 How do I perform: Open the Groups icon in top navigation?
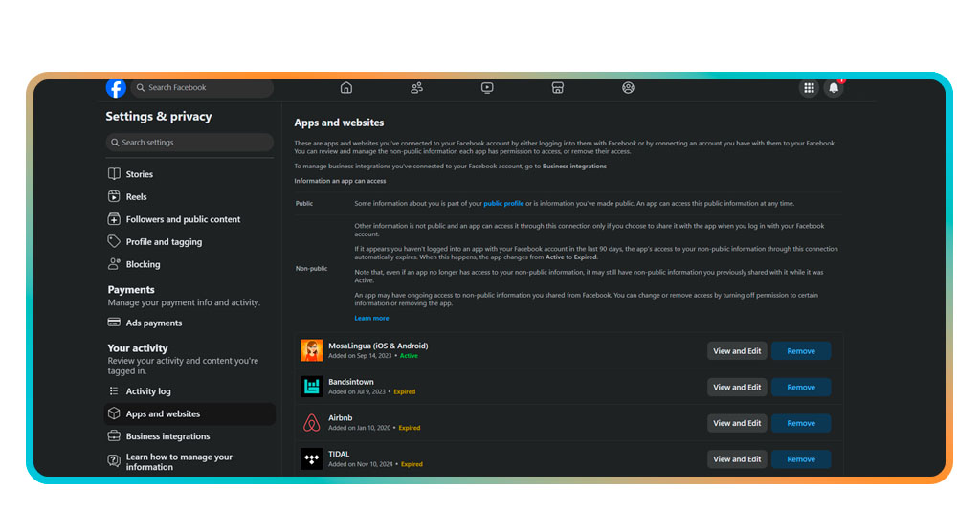click(x=628, y=88)
